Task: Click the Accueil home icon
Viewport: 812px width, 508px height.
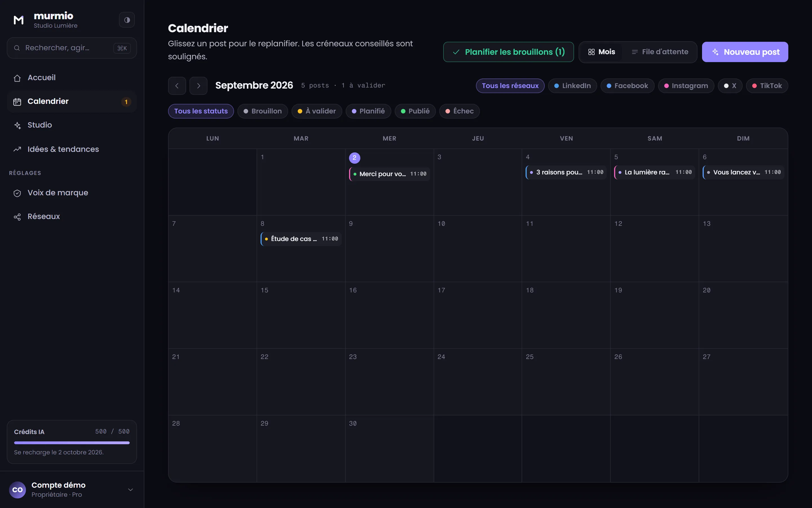Action: click(17, 78)
